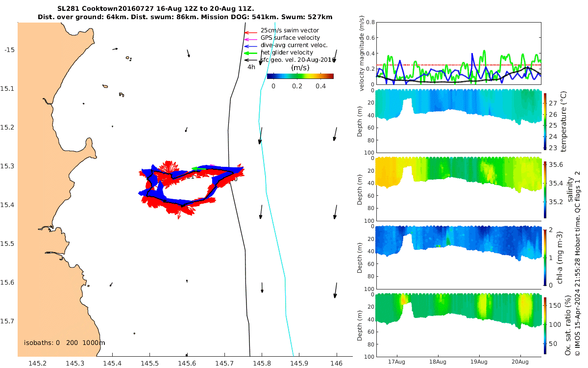
Task: Click the red swim vector legend arrow
Action: coord(250,33)
